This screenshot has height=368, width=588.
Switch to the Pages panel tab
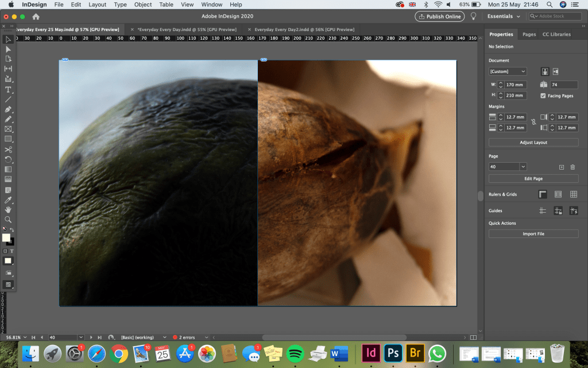(529, 34)
